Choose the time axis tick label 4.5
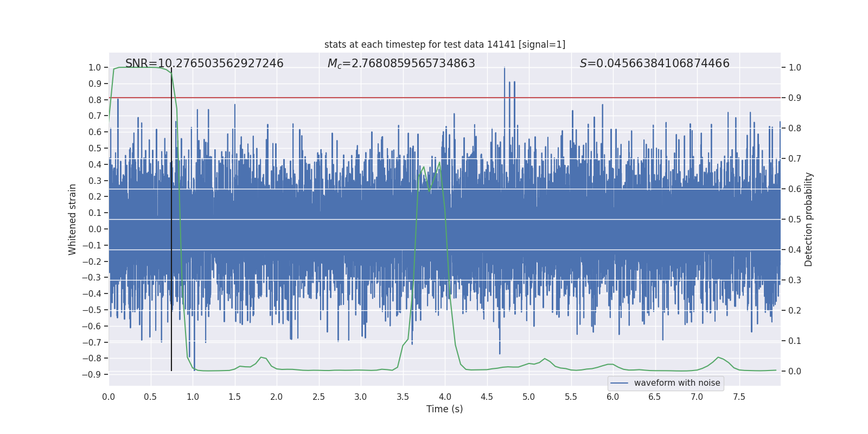This screenshot has height=434, width=868. 487,397
